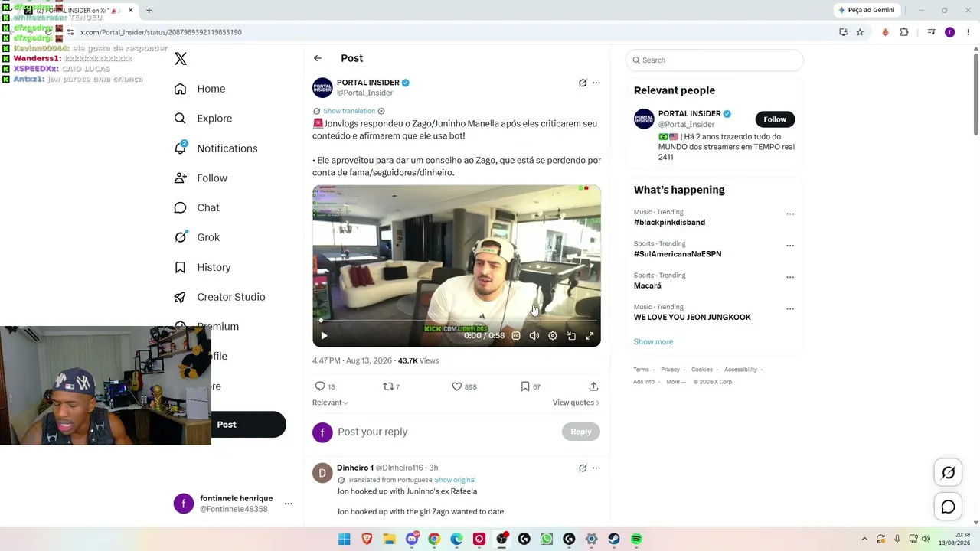This screenshot has height=551, width=980.
Task: Open a new browser tab
Action: (149, 11)
